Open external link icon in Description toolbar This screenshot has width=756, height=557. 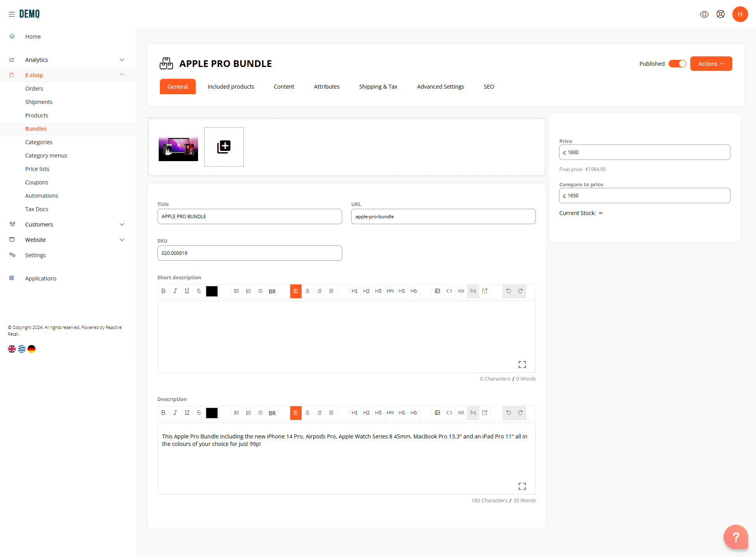click(485, 413)
